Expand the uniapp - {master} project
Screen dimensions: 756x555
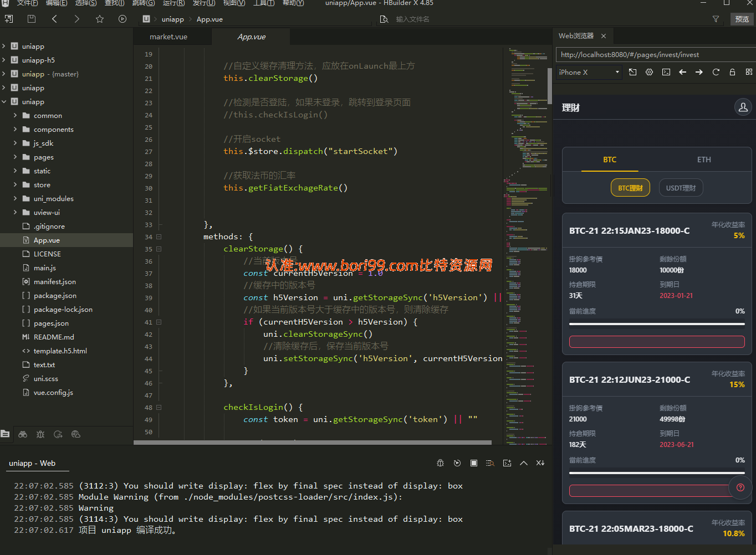tap(4, 74)
